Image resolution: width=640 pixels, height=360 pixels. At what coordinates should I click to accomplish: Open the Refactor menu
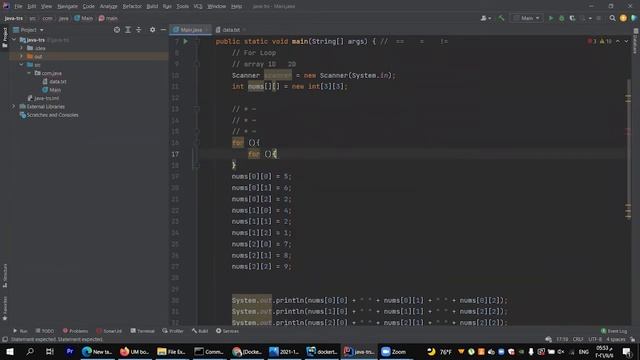(x=132, y=7)
